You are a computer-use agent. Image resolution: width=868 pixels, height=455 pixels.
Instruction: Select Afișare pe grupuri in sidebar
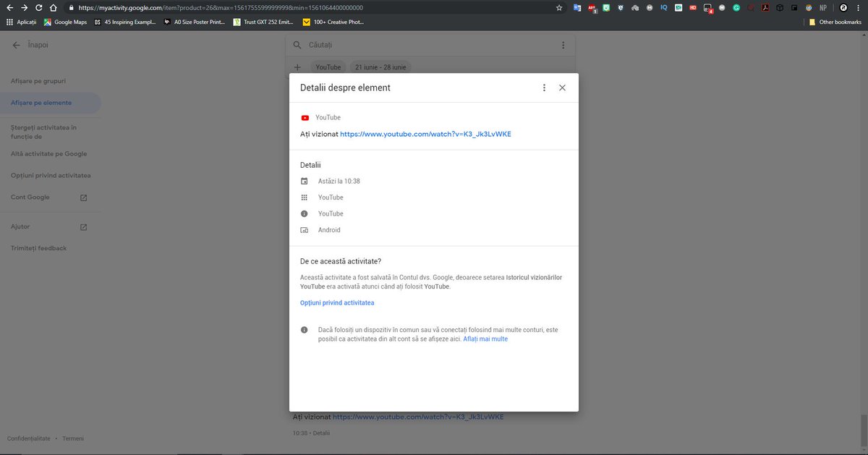click(38, 81)
